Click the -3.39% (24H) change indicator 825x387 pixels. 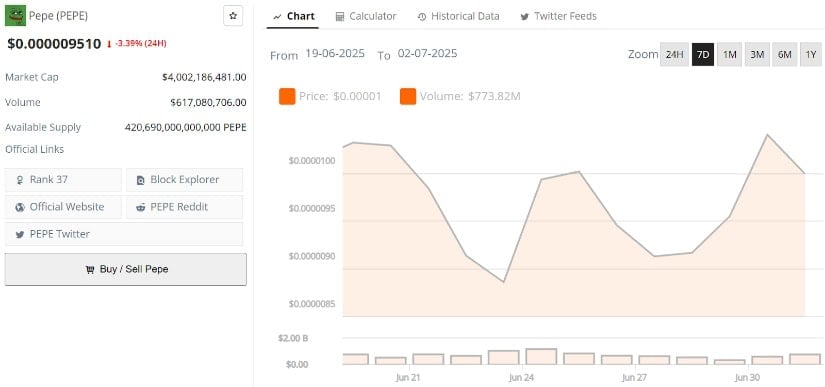click(x=136, y=44)
